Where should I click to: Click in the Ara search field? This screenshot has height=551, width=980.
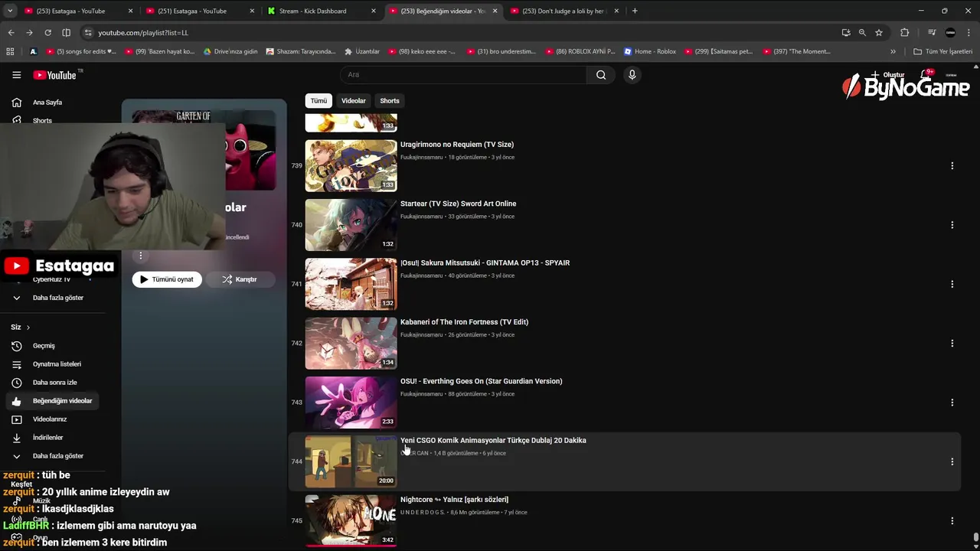[x=463, y=75]
